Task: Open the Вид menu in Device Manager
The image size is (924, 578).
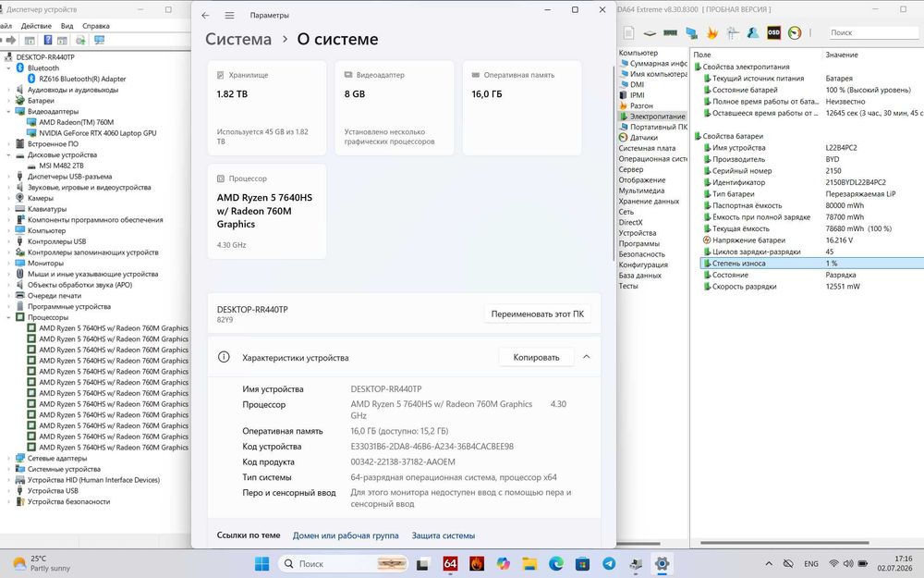Action: pyautogui.click(x=67, y=26)
